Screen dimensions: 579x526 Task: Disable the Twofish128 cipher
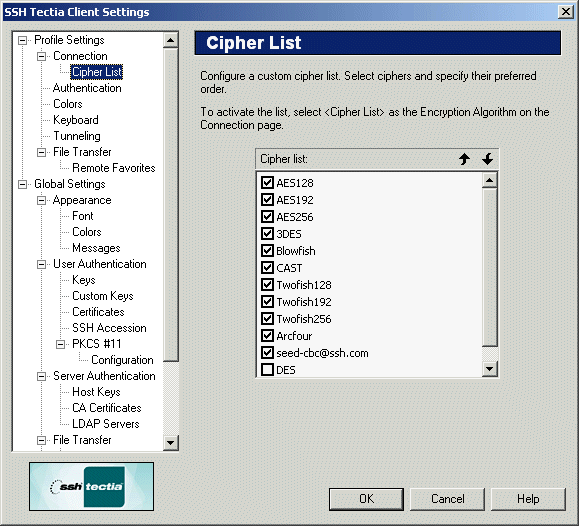coord(267,284)
